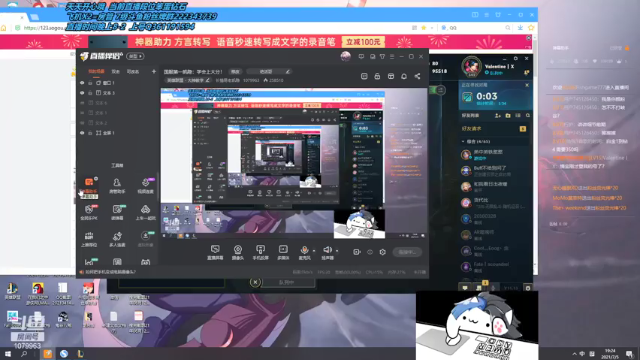Image resolution: width=640 pixels, height=360 pixels.
Task: Click the microphone icon in bottom toolbar
Action: [x=304, y=250]
